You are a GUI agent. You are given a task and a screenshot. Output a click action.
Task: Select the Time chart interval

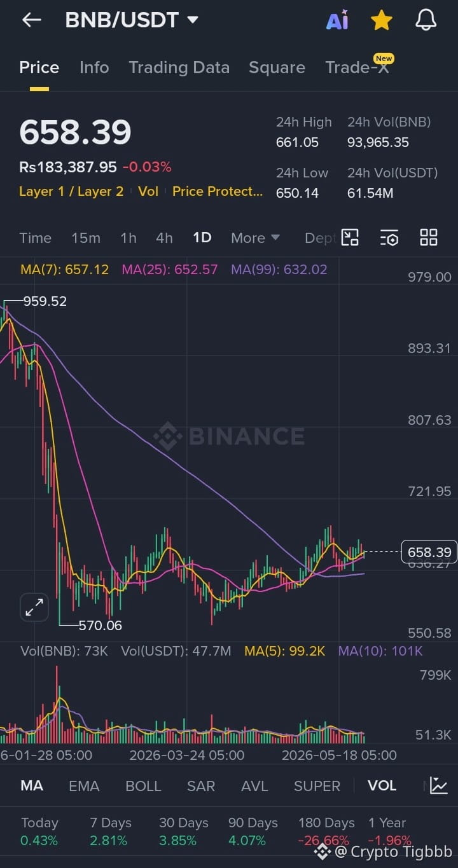[35, 238]
